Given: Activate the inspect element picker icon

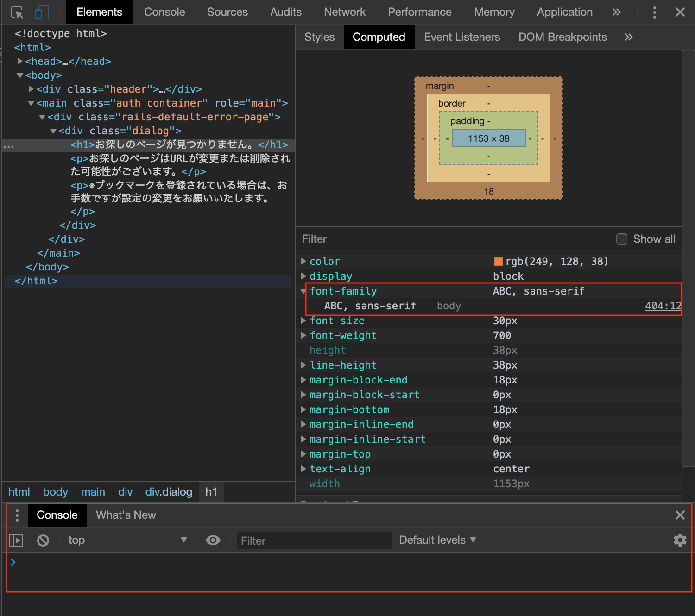Looking at the screenshot, I should click(17, 13).
